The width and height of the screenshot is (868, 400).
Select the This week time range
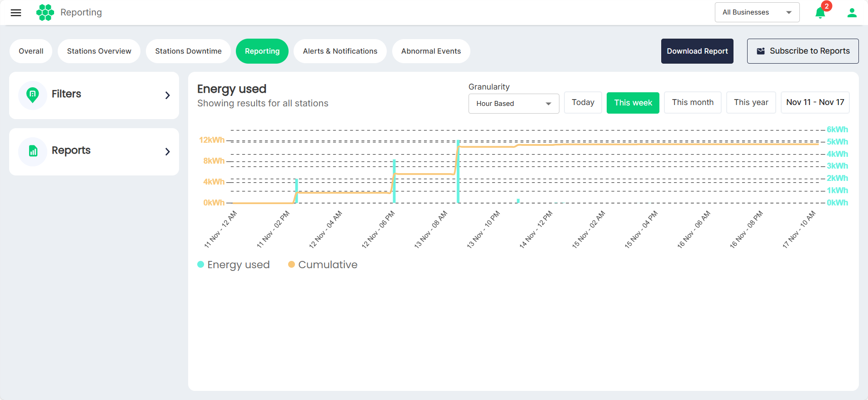pyautogui.click(x=633, y=102)
